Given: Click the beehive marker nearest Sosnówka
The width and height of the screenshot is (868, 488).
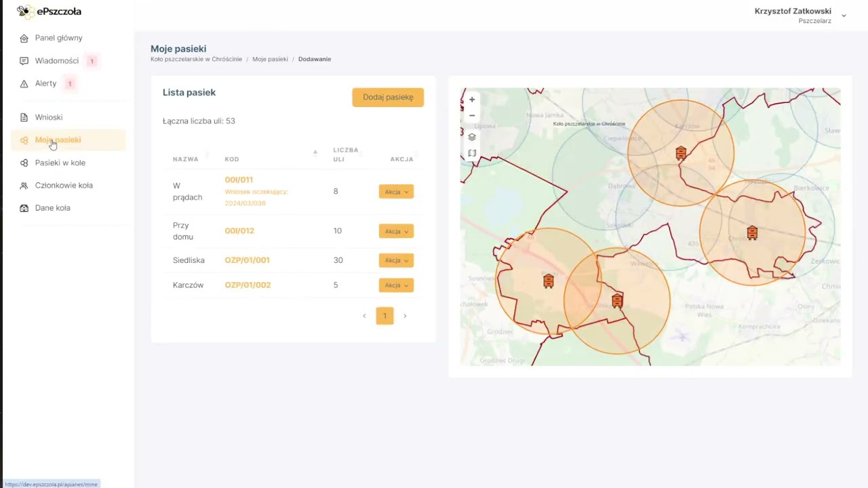Looking at the screenshot, I should (x=549, y=281).
